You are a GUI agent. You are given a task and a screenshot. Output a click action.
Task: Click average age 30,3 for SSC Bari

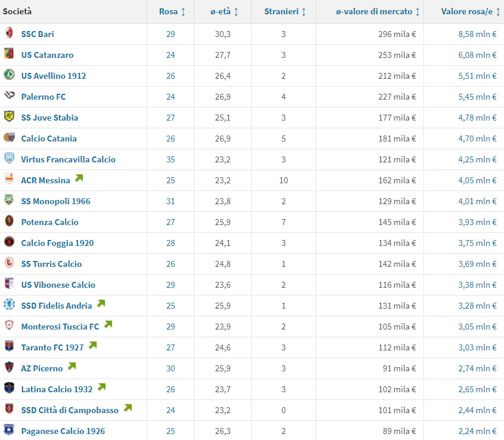pos(222,34)
